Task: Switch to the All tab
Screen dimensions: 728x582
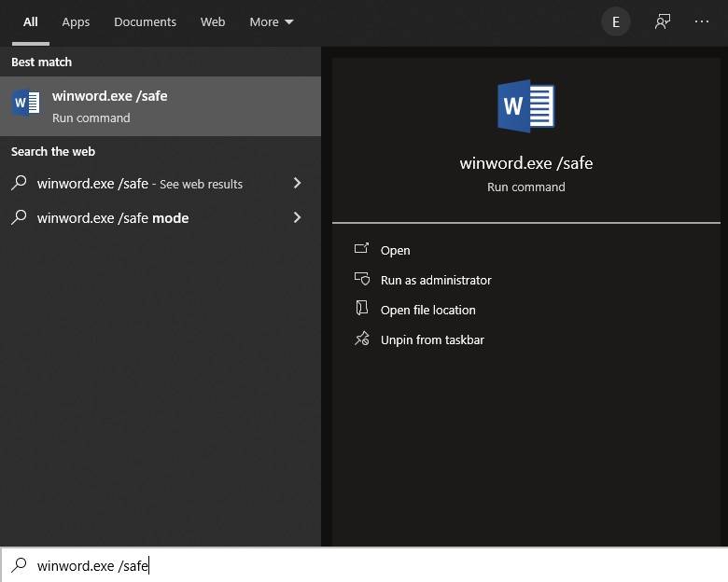Action: pos(31,21)
